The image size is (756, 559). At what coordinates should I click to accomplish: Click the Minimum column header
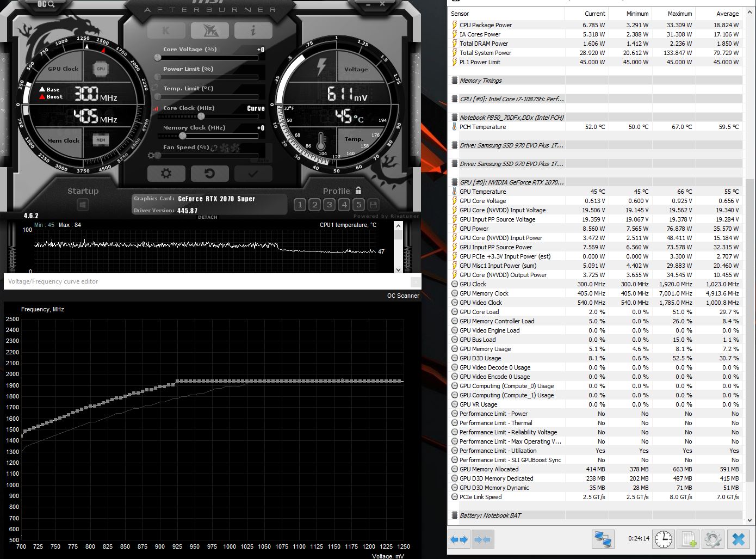pos(629,14)
